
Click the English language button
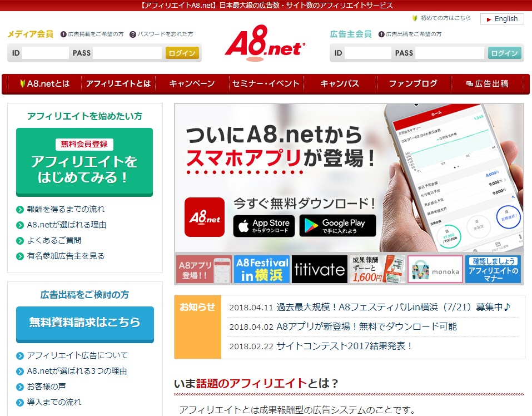502,19
